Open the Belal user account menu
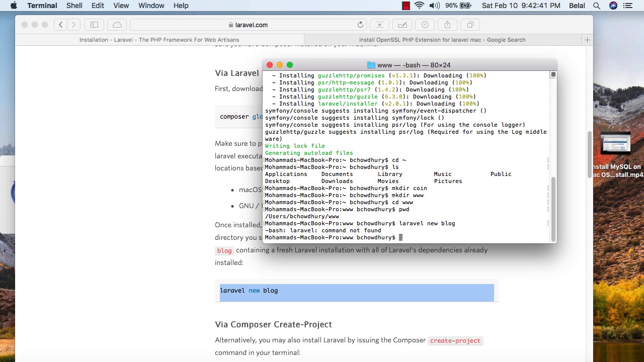 pos(577,6)
